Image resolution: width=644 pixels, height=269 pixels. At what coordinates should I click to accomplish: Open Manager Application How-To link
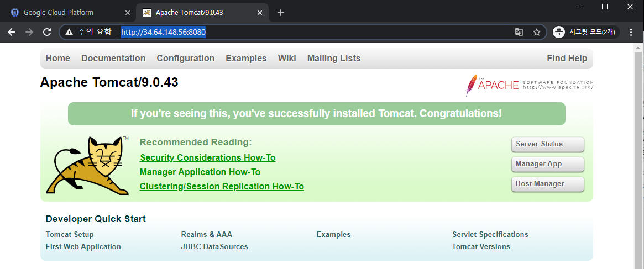tap(200, 172)
